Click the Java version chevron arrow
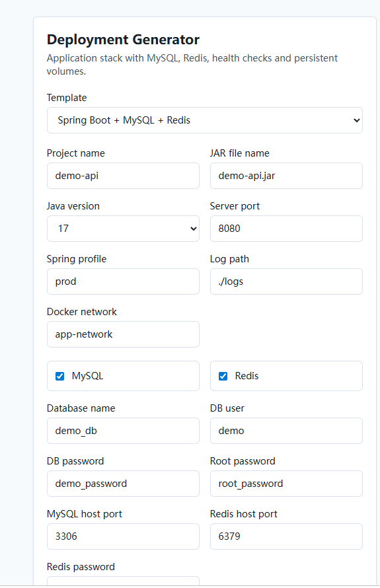Screen dimensions: 380x588 pyautogui.click(x=193, y=229)
